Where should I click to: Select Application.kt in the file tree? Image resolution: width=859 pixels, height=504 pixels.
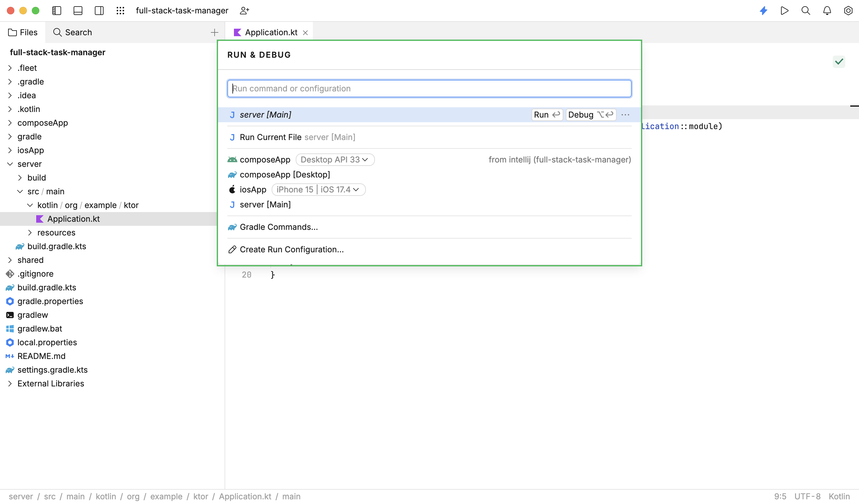[x=109, y=219]
